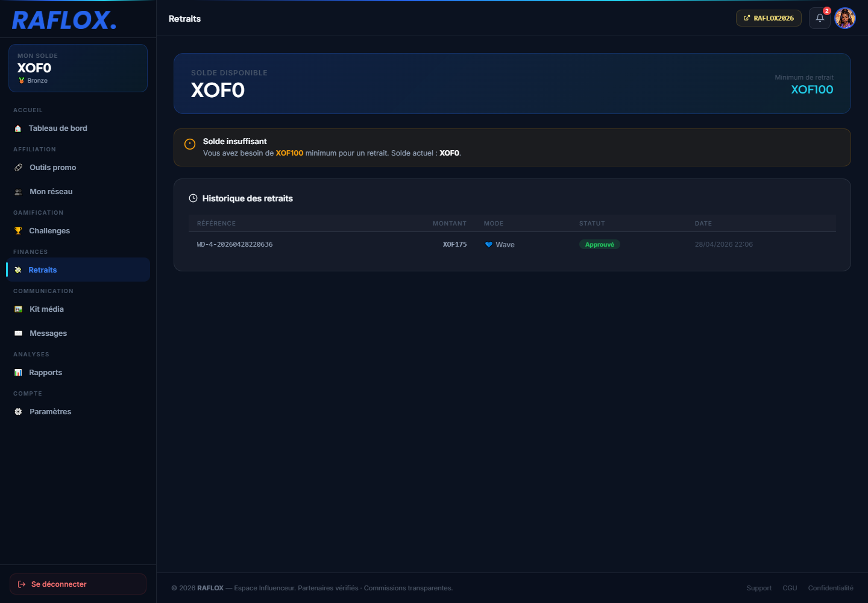
Task: Open the Rapports page
Action: pos(78,373)
